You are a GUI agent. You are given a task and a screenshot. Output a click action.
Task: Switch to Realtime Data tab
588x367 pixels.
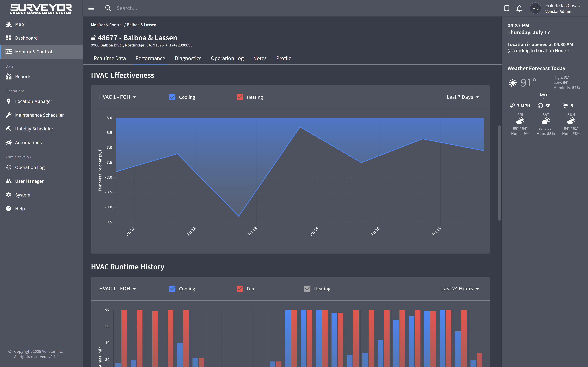110,58
